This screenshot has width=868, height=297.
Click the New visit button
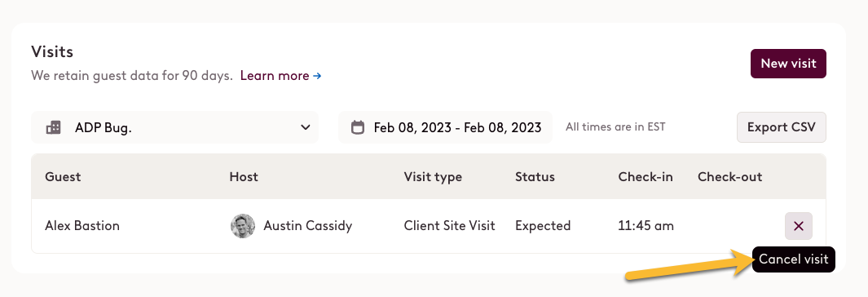coord(788,64)
